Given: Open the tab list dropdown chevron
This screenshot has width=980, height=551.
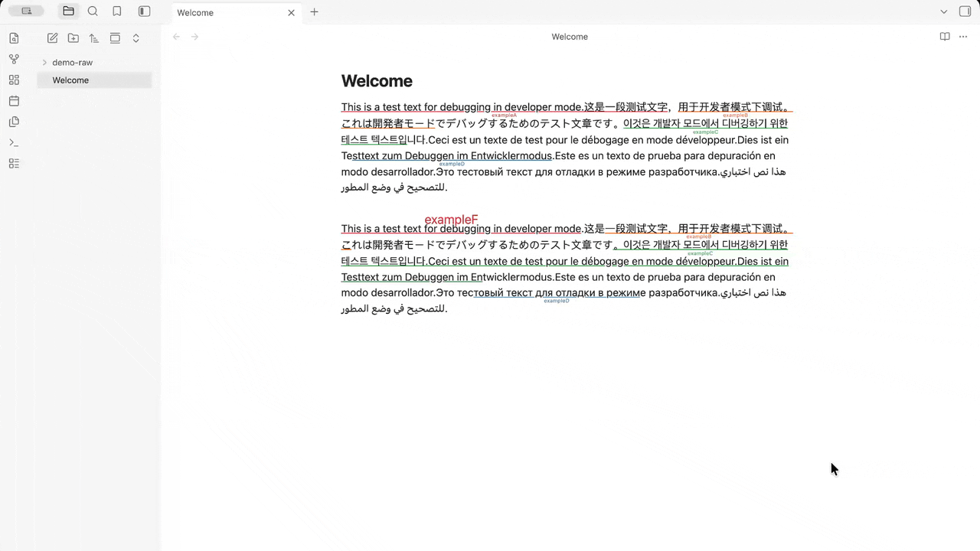Looking at the screenshot, I should pyautogui.click(x=943, y=11).
